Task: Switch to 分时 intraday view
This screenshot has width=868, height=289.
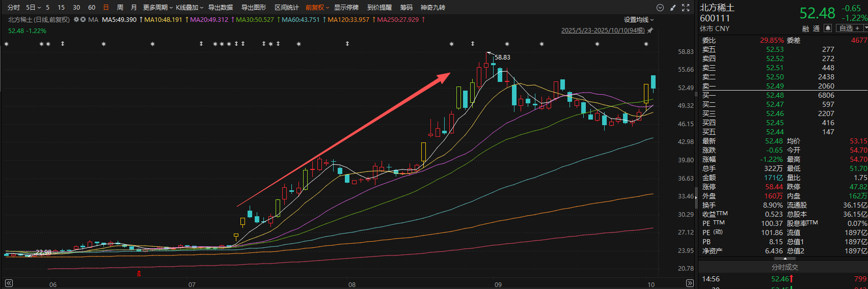Action: tap(14, 8)
